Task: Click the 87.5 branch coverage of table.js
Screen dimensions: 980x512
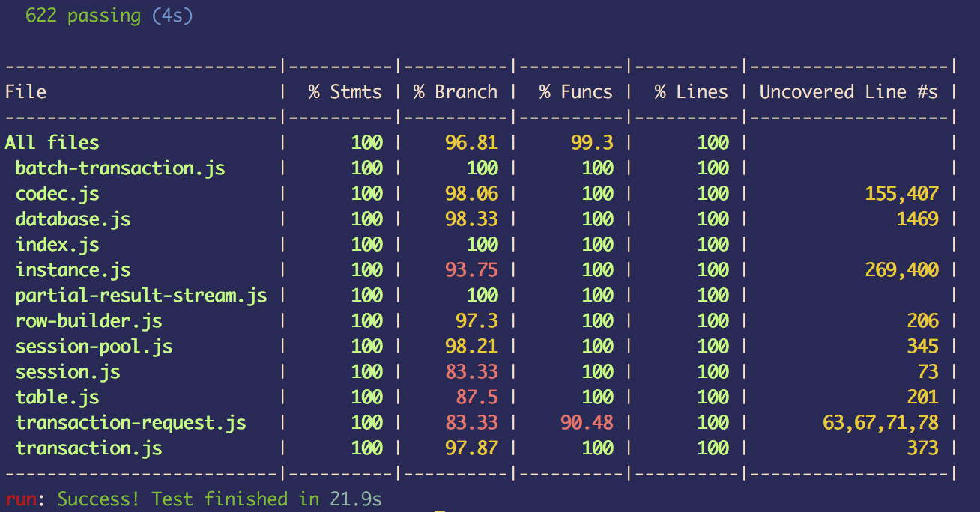Action: pos(477,397)
